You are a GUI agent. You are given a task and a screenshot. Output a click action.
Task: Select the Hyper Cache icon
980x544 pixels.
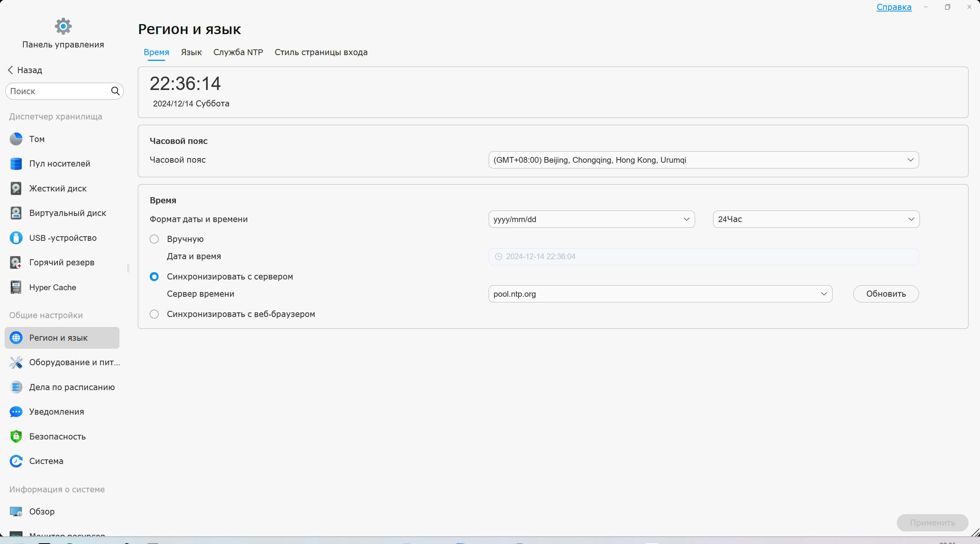click(x=16, y=287)
